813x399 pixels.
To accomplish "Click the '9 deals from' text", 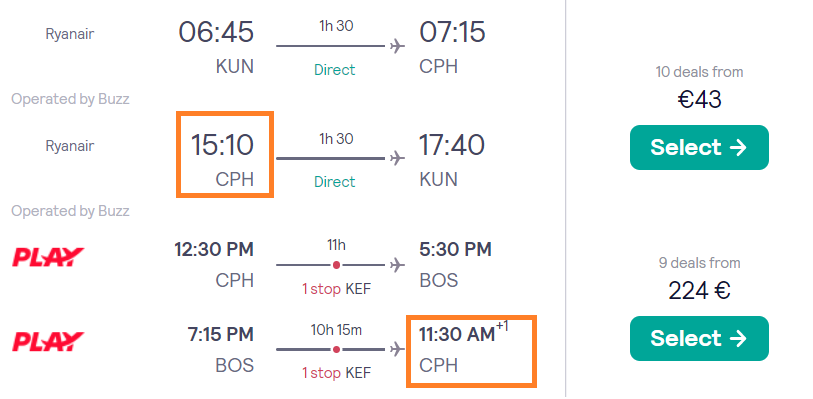I will (699, 263).
